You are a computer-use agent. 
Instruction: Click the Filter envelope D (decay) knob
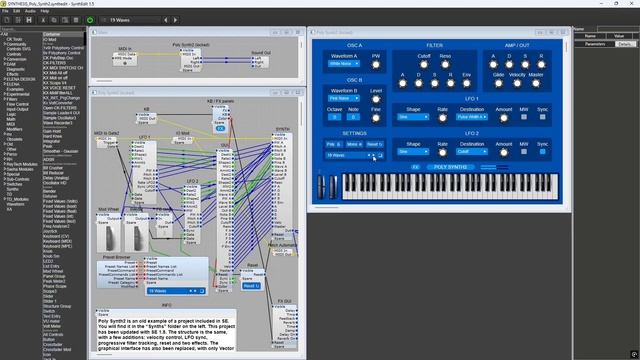tap(418, 83)
